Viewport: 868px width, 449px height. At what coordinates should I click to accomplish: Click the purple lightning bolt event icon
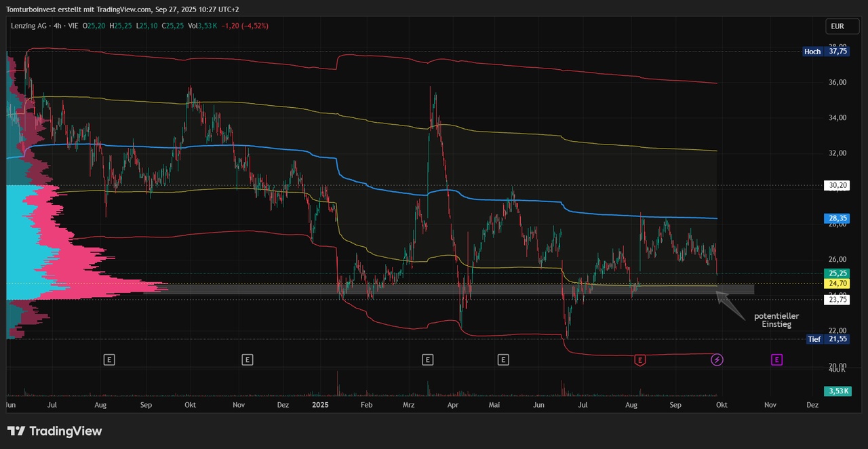[717, 359]
